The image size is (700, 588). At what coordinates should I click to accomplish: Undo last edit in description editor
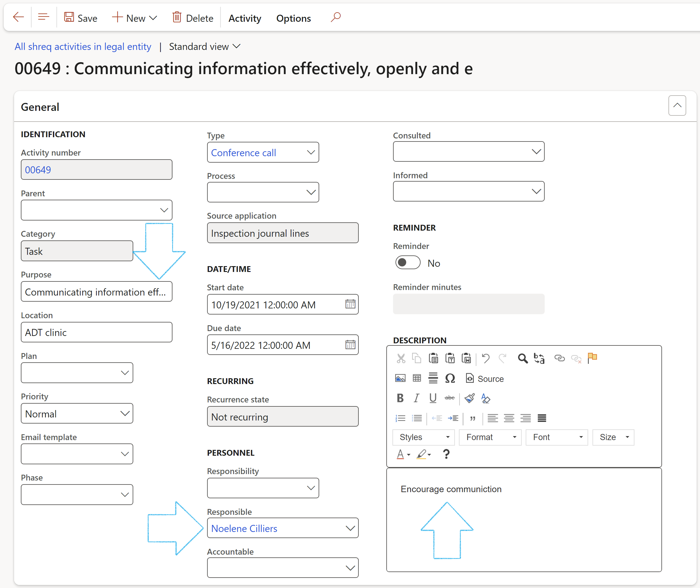[x=486, y=358]
